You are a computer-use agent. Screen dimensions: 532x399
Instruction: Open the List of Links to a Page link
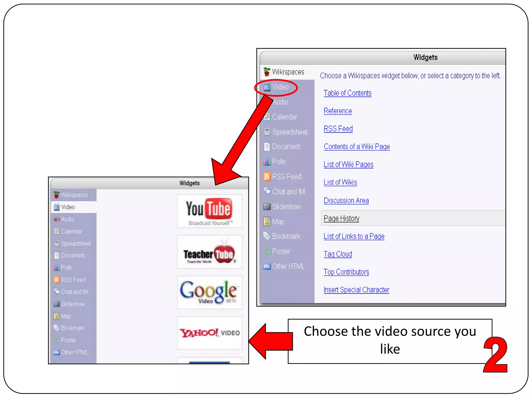pos(354,236)
